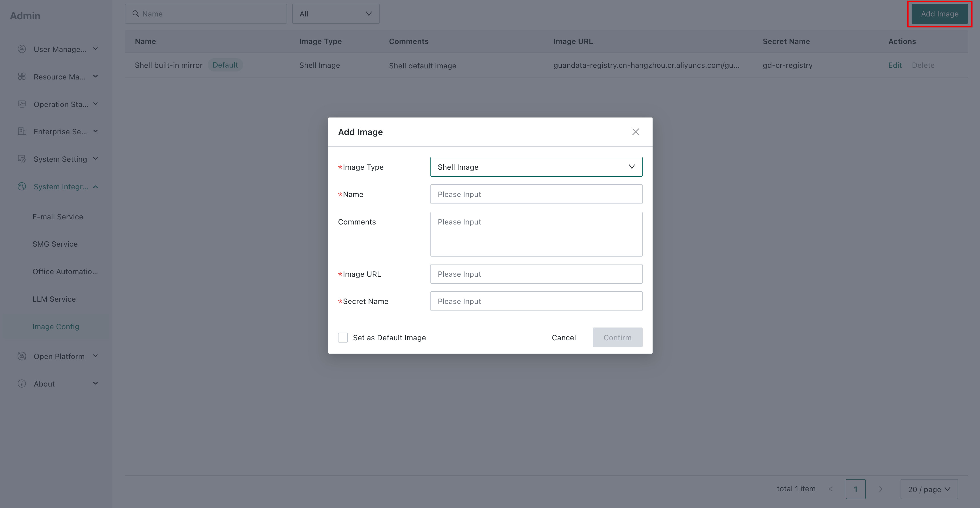
Task: Click the User Management sidebar icon
Action: [22, 49]
